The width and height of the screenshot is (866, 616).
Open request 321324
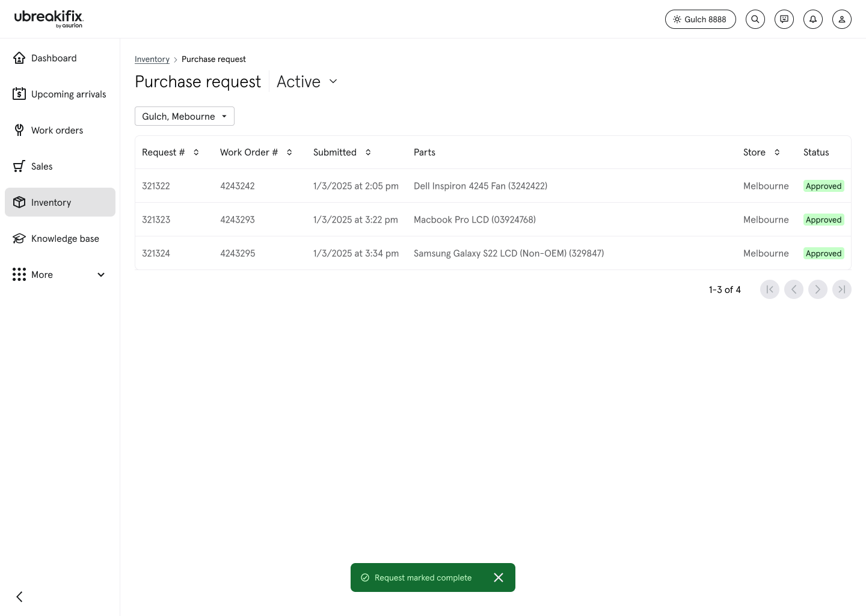(156, 253)
